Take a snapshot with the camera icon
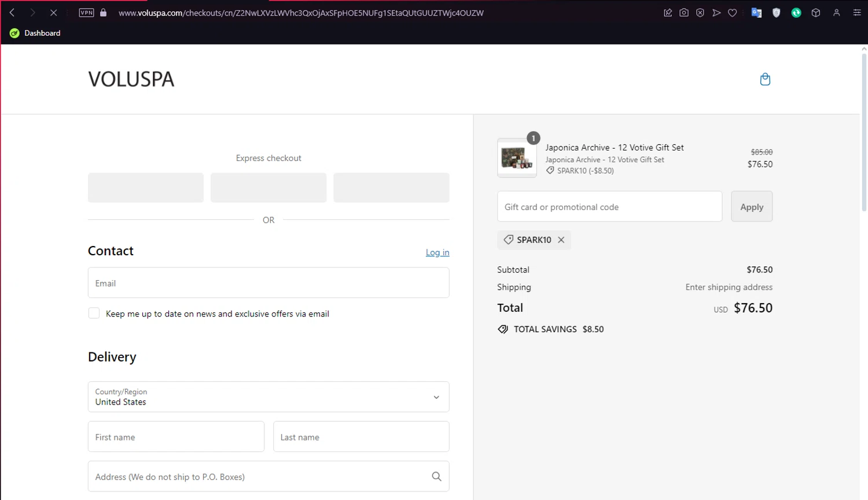Image resolution: width=868 pixels, height=500 pixels. 684,13
